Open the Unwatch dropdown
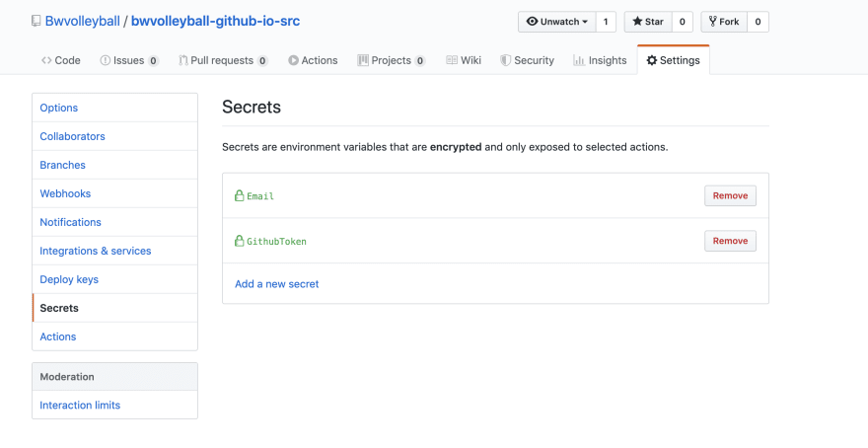The image size is (868, 448). point(557,22)
